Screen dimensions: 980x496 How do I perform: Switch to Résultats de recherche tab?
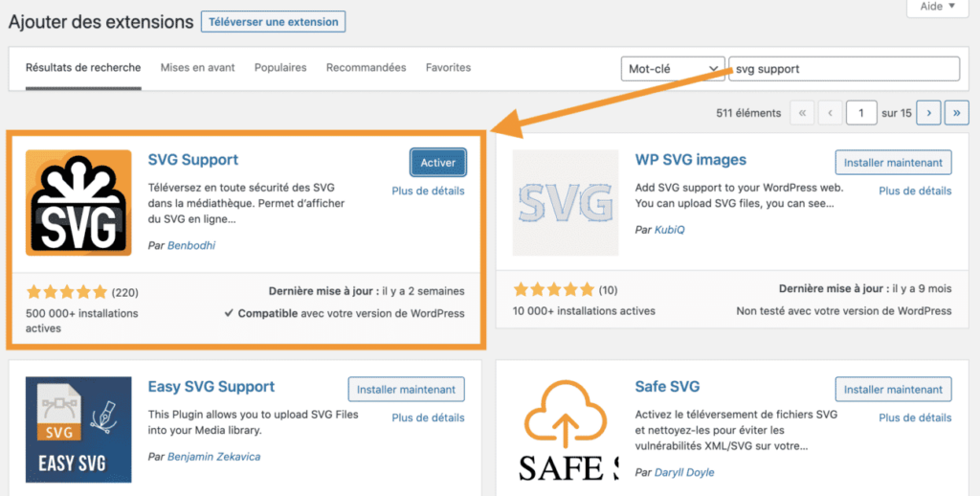coord(83,68)
